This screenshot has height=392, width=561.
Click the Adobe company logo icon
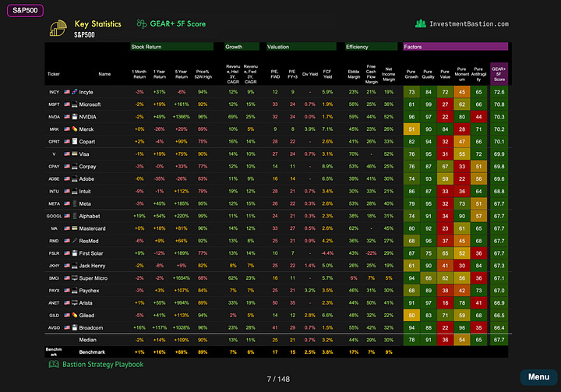75,178
